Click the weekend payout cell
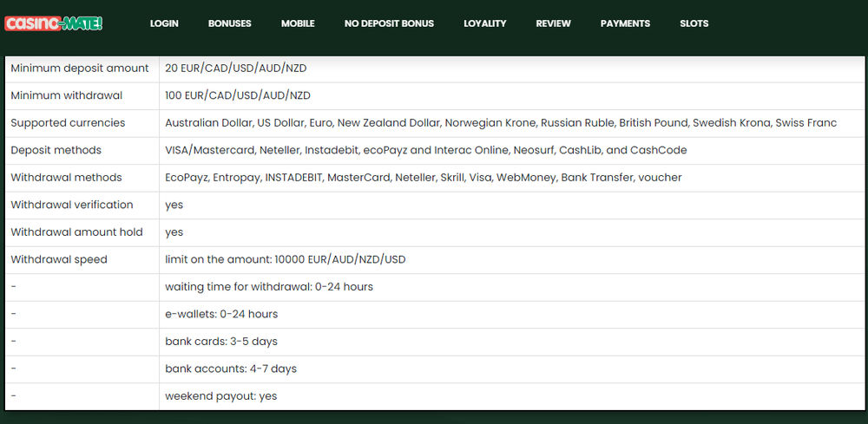868x424 pixels. [221, 396]
